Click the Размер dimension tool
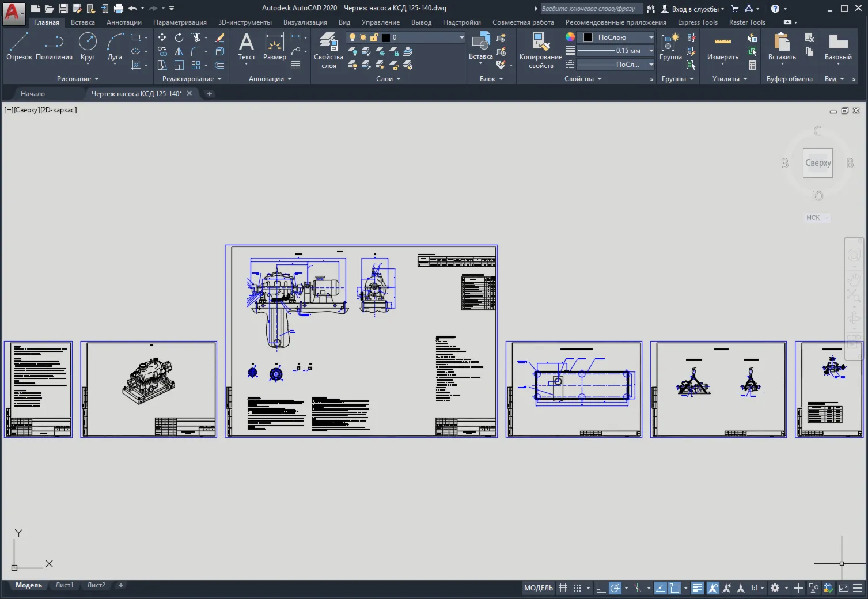The width and height of the screenshot is (868, 599). tap(274, 47)
